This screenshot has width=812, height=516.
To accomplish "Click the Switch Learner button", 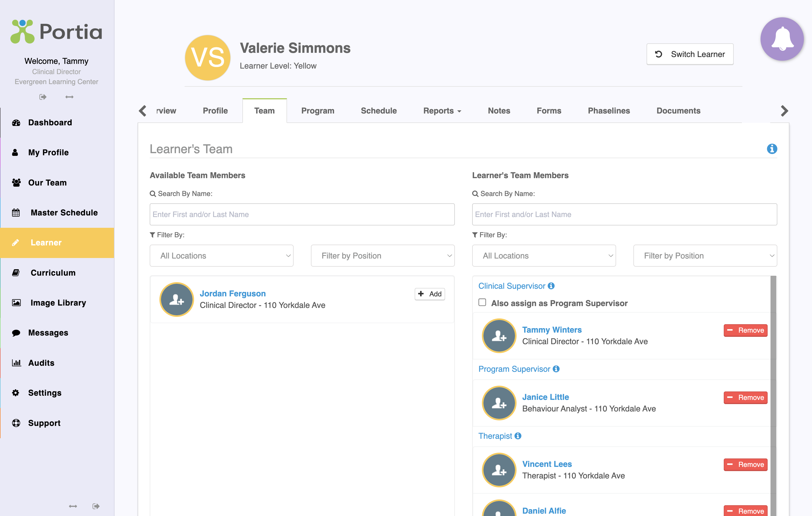I will click(x=690, y=54).
